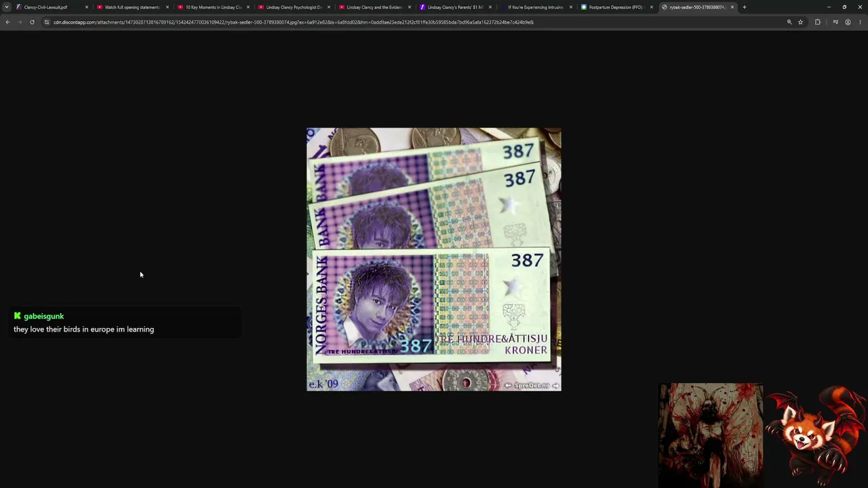Switch to the Postpartum Depression (PPD) tab

coord(616,7)
